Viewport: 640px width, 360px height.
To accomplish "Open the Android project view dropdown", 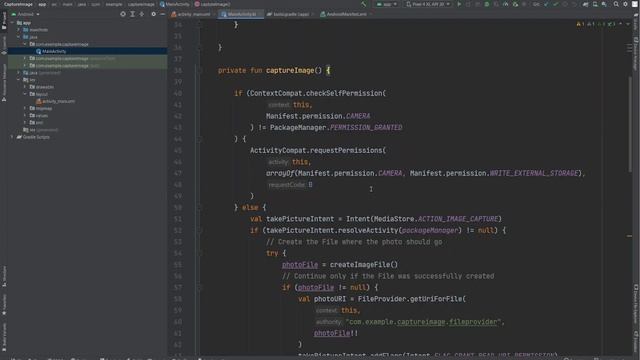I will click(26, 14).
